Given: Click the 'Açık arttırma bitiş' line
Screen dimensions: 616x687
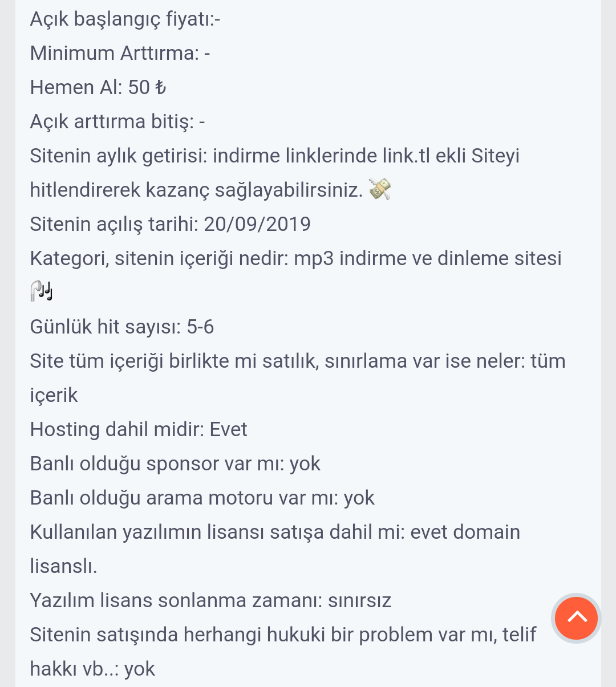Looking at the screenshot, I should pyautogui.click(x=117, y=121).
